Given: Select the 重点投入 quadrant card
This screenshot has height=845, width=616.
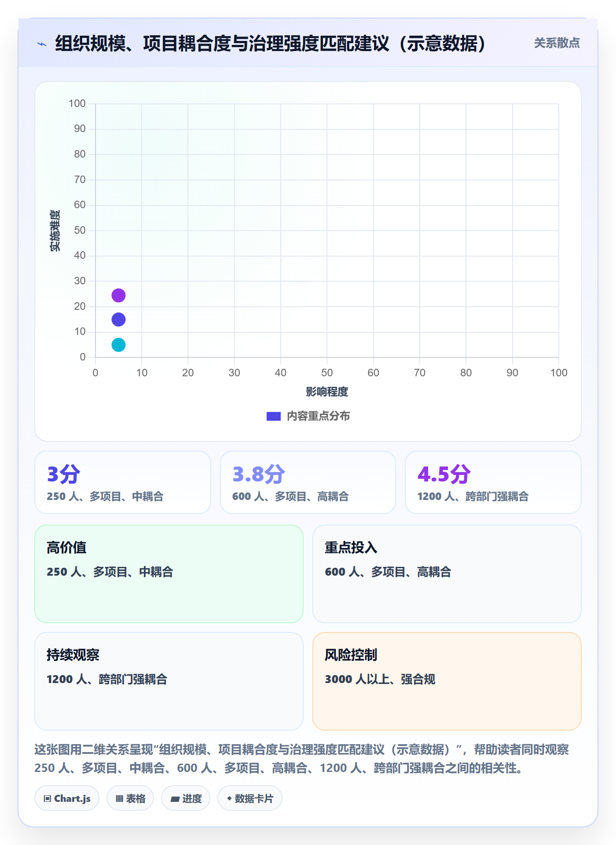Looking at the screenshot, I should (447, 574).
